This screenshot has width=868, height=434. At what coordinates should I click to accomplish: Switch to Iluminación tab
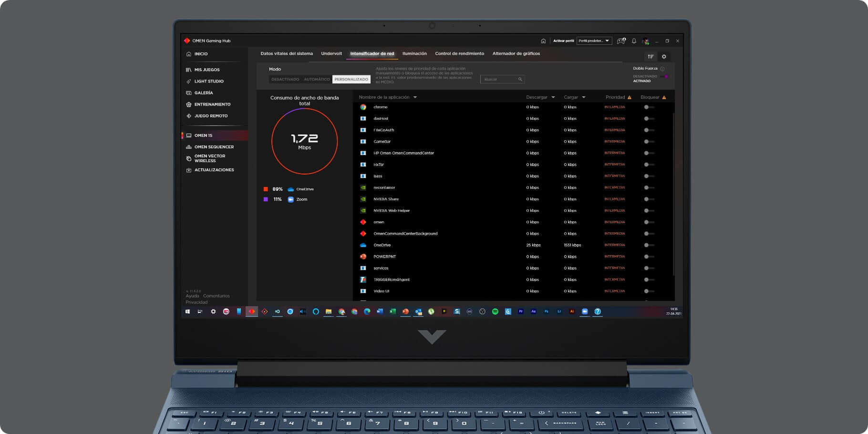click(x=414, y=53)
